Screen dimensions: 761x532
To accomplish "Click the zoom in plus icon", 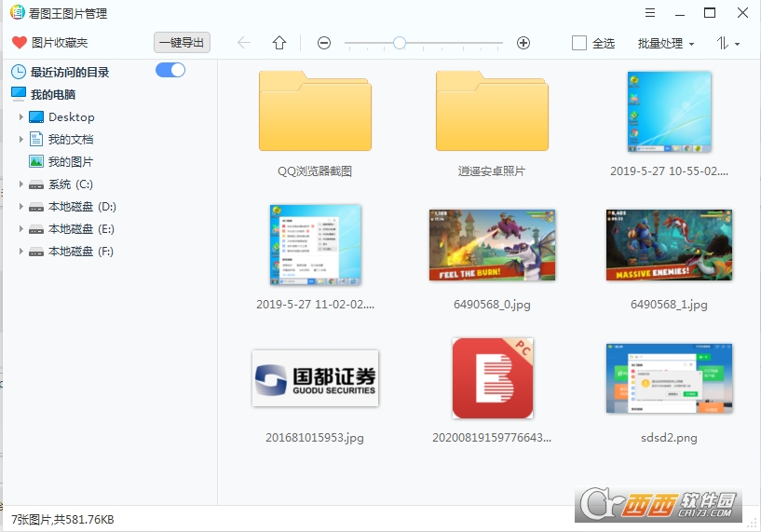I will (x=523, y=43).
